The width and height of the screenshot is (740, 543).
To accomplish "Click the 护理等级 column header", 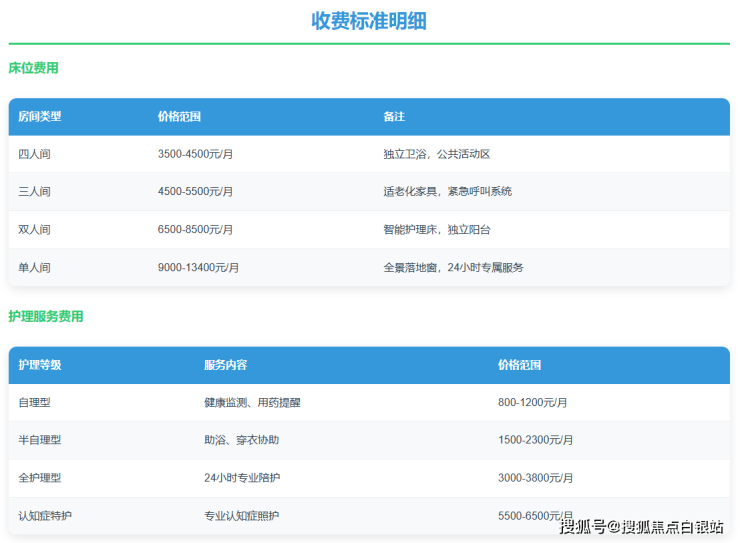I will [40, 365].
